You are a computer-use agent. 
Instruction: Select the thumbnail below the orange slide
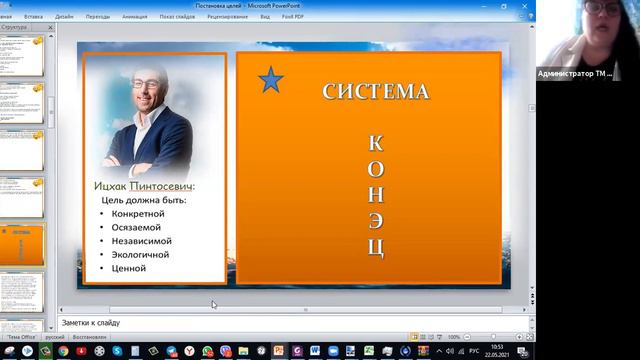click(21, 292)
